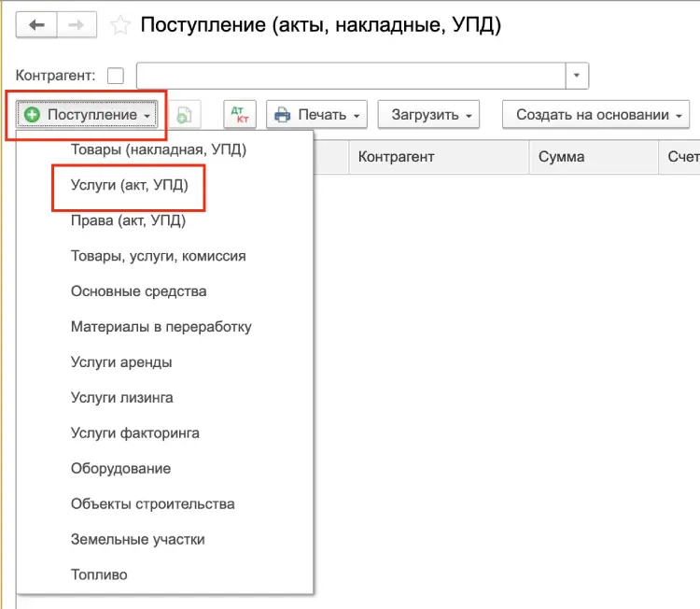Add page to favorites with star icon
This screenshot has height=609, width=700.
pos(120,25)
